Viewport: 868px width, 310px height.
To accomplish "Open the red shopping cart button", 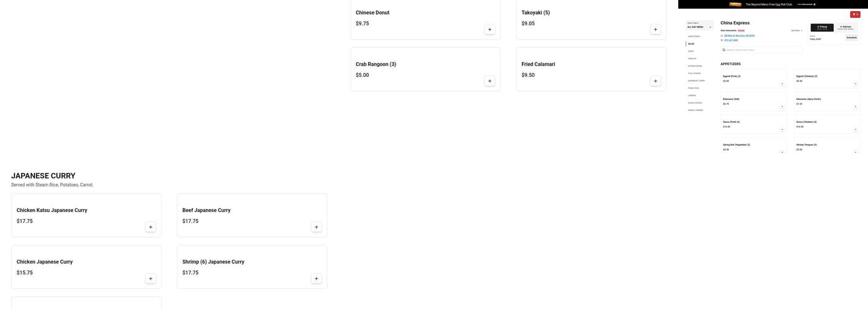I will 855,14.
